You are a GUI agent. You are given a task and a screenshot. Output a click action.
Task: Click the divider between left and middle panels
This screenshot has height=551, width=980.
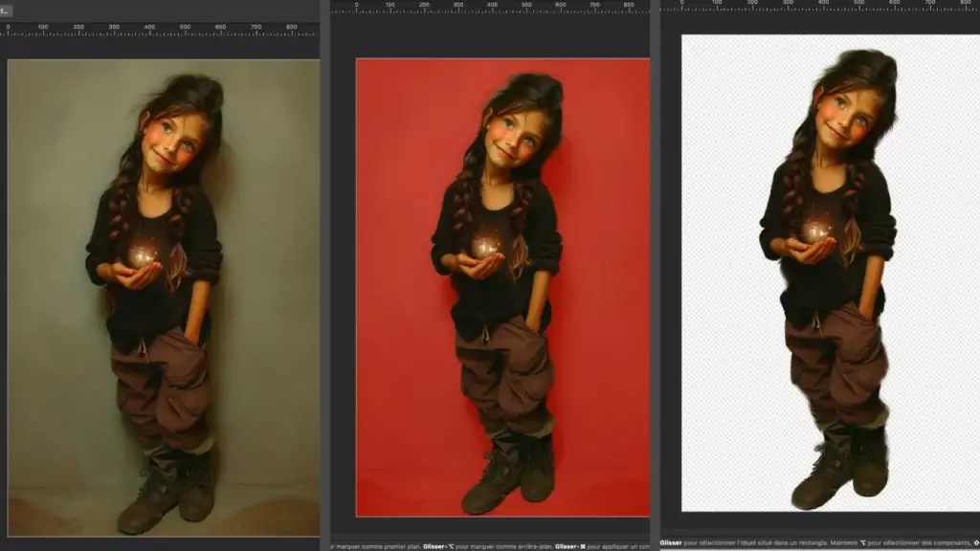click(x=325, y=287)
